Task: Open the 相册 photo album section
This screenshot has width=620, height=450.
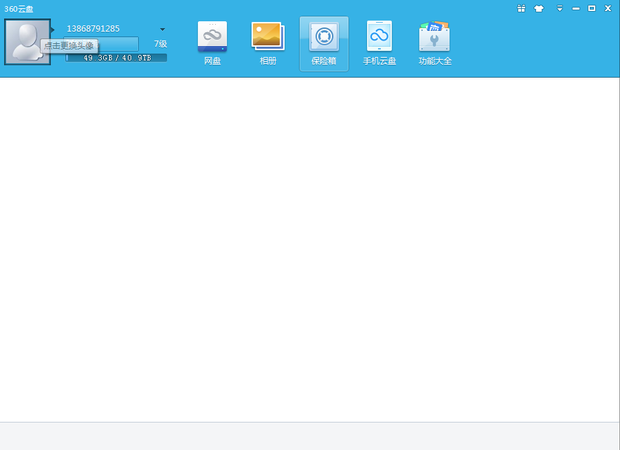Action: [x=268, y=44]
